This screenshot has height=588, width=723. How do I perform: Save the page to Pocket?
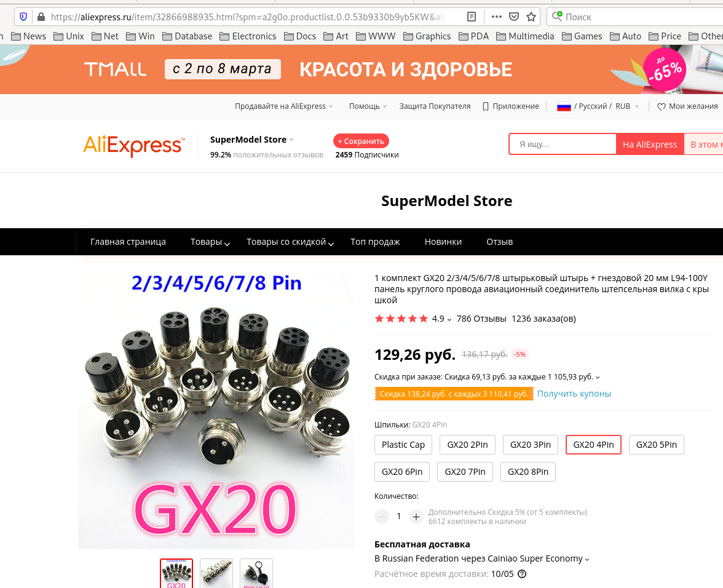514,17
